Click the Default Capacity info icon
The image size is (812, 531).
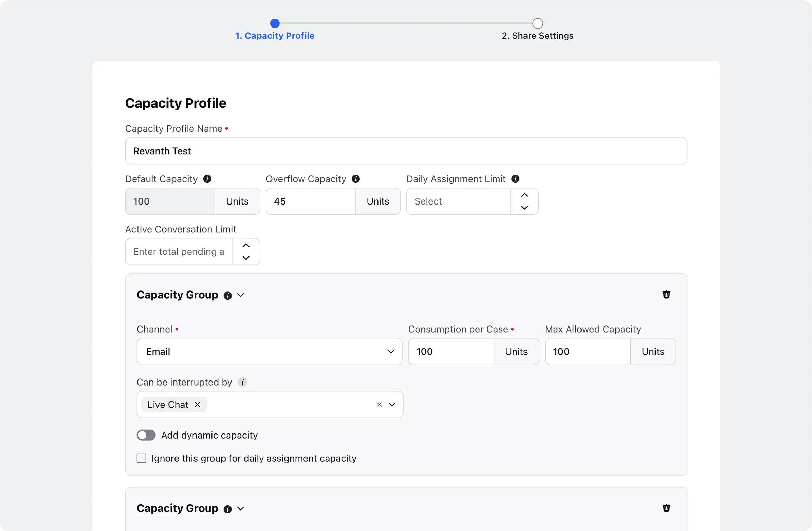[x=207, y=179]
